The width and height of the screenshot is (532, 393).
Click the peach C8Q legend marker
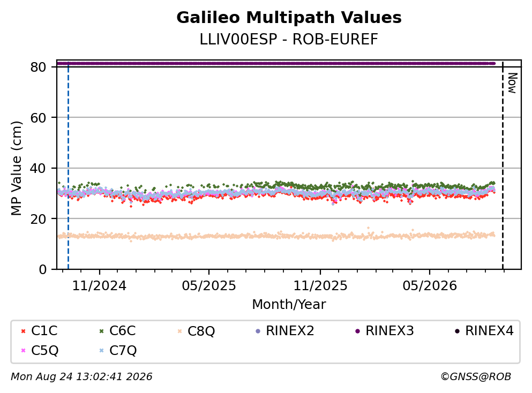[180, 331]
